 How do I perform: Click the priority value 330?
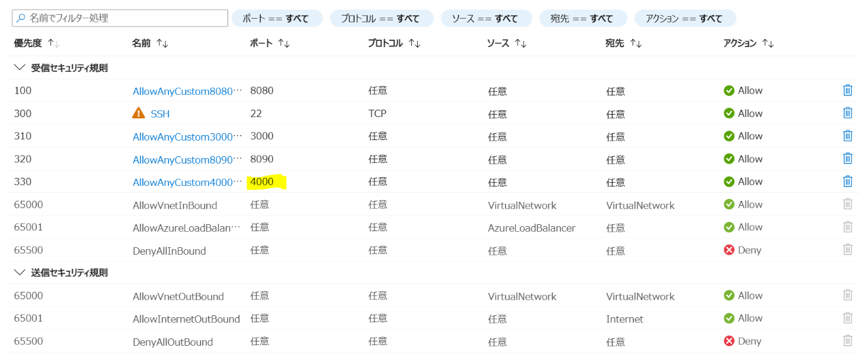[23, 182]
